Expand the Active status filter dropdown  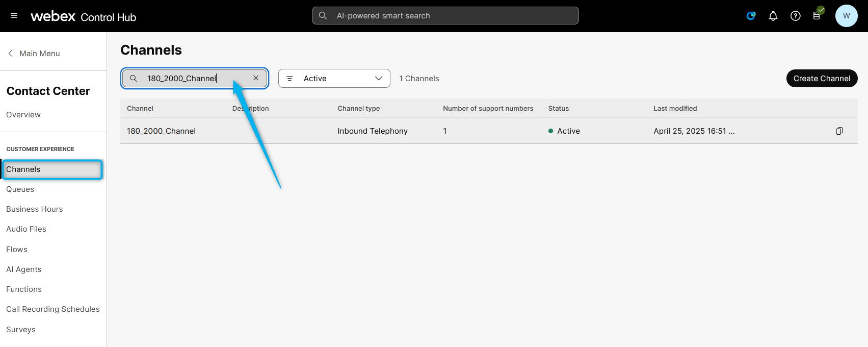click(378, 79)
